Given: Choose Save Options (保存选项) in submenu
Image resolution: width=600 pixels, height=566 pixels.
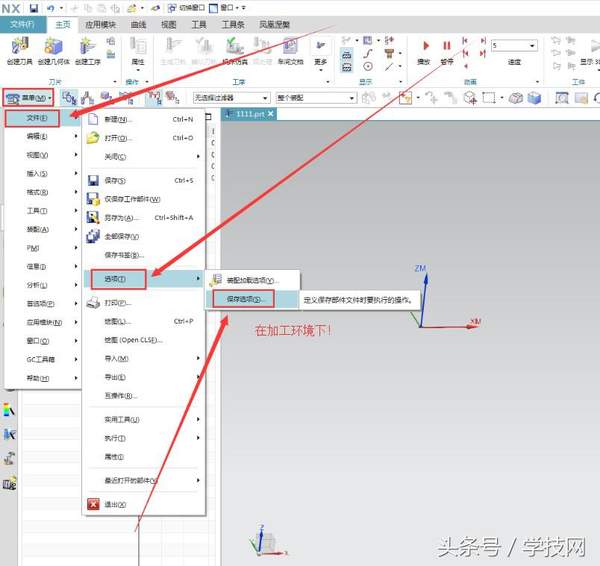Looking at the screenshot, I should click(x=253, y=299).
